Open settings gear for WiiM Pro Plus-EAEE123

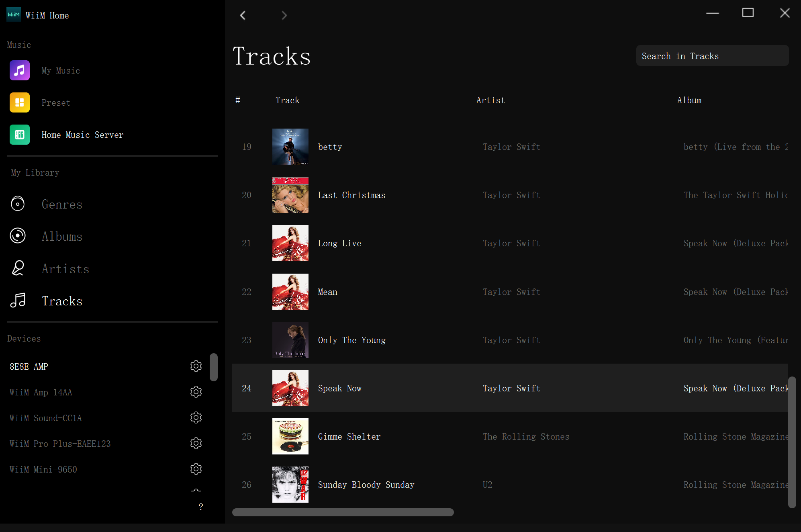[x=196, y=443]
